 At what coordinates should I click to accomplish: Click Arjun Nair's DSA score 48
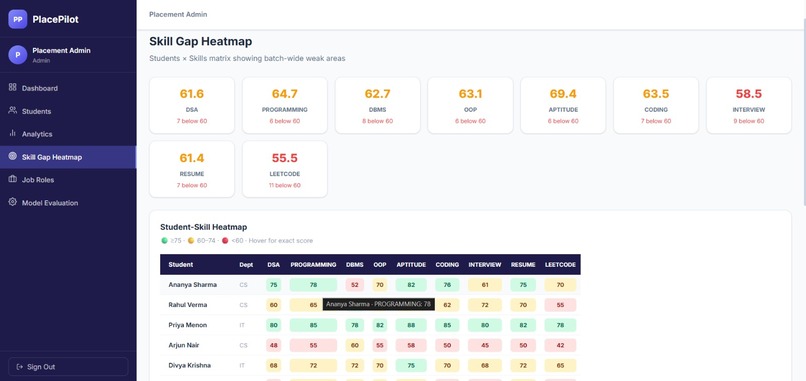click(273, 346)
